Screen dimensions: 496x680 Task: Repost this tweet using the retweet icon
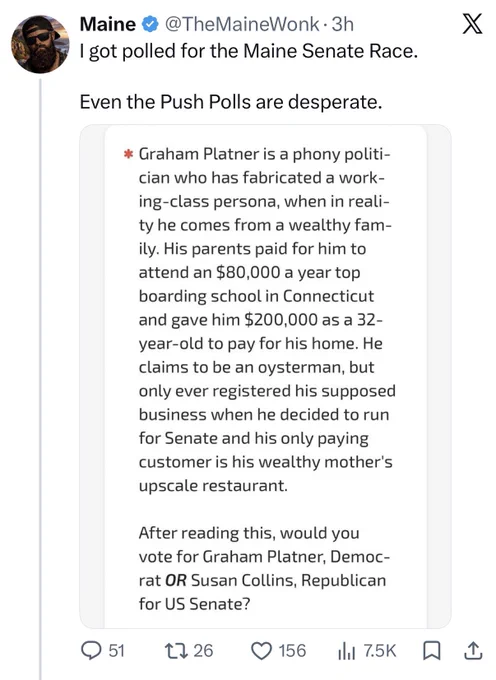point(174,651)
